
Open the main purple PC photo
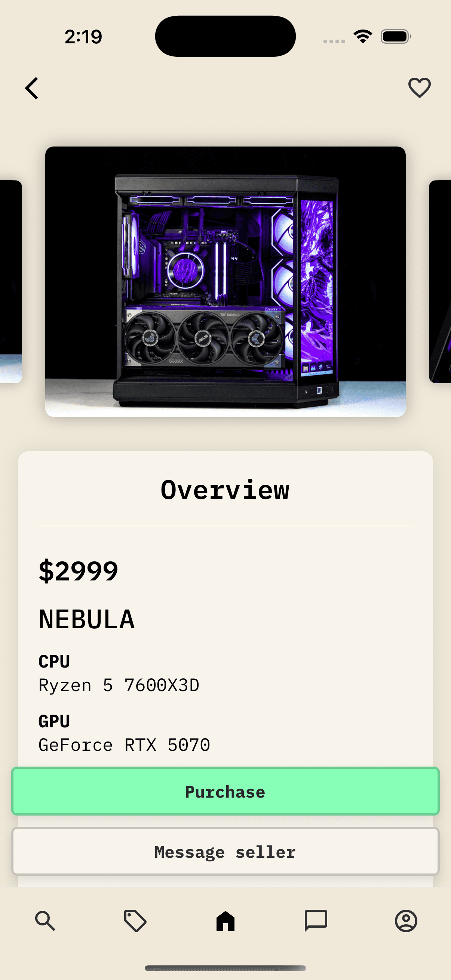(x=225, y=281)
